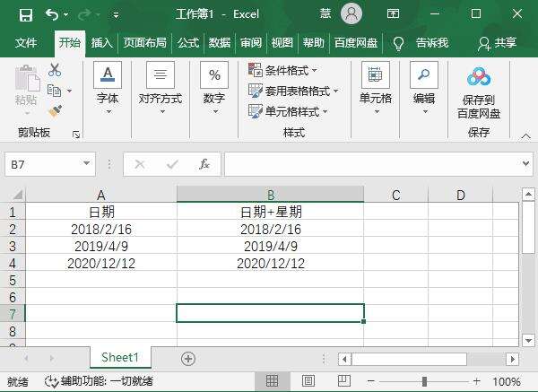Click vertical scrollbar down arrow
538x392 pixels.
coord(528,340)
